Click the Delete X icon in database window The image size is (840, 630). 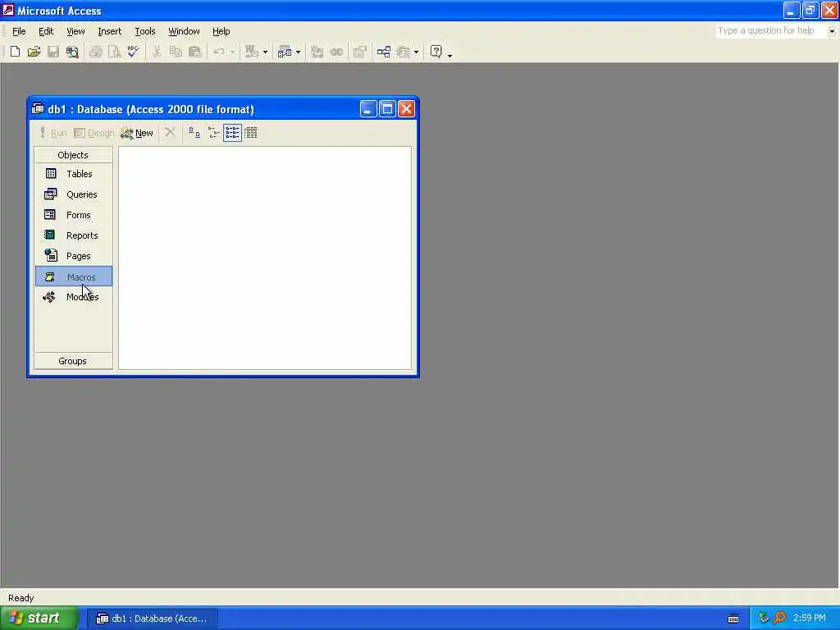[x=170, y=132]
